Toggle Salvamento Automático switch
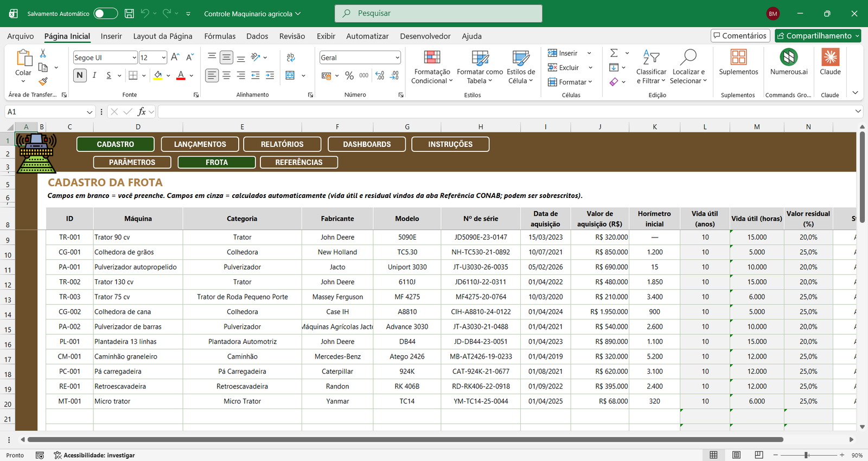The width and height of the screenshot is (868, 461). pos(105,14)
